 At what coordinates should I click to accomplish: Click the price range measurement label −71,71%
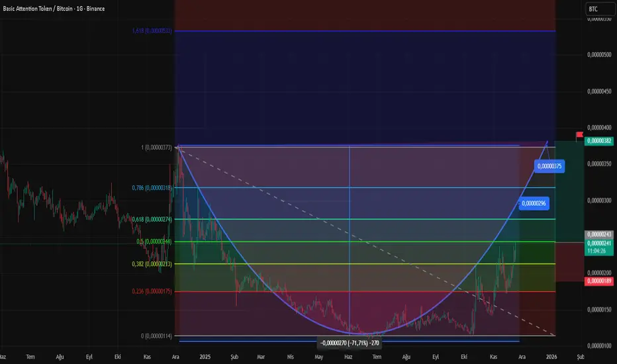coord(349,343)
